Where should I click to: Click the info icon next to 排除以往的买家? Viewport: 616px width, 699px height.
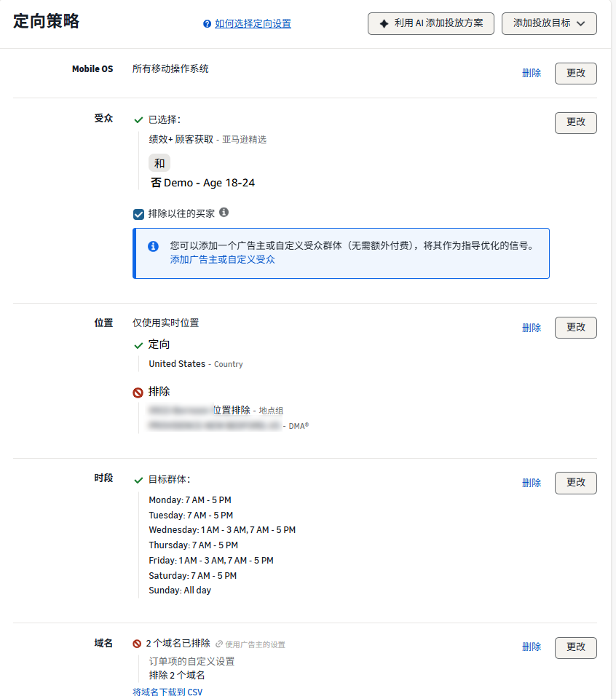tap(224, 213)
